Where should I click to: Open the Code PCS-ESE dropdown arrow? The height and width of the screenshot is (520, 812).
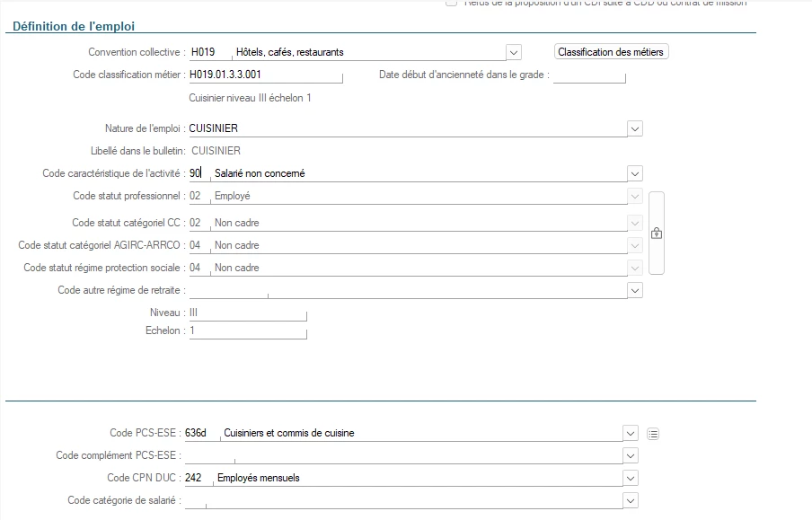(631, 433)
